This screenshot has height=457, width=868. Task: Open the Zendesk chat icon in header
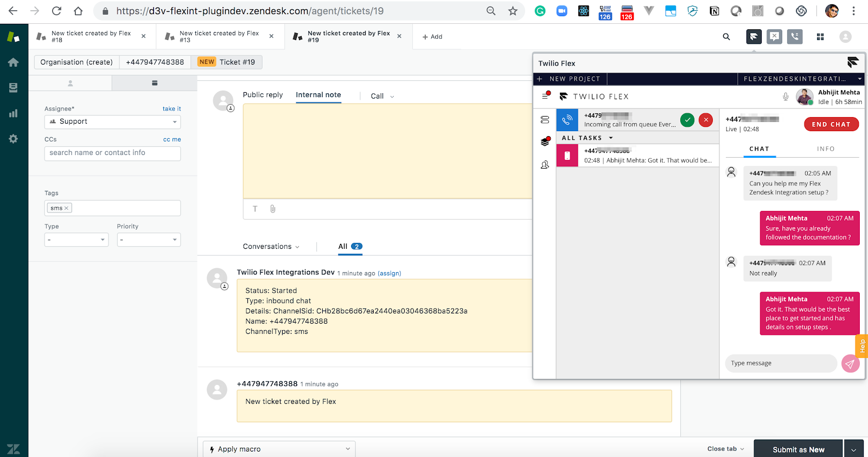(x=774, y=37)
